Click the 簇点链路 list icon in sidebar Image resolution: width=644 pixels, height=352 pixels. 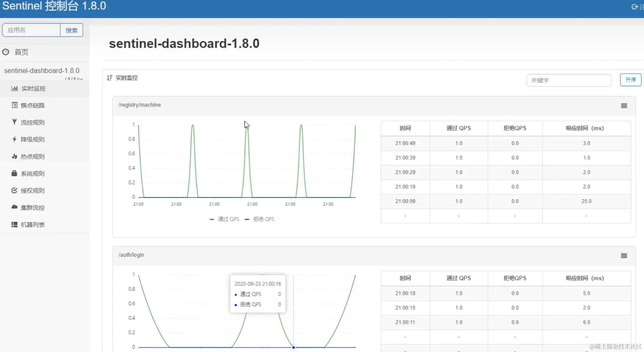pos(14,105)
